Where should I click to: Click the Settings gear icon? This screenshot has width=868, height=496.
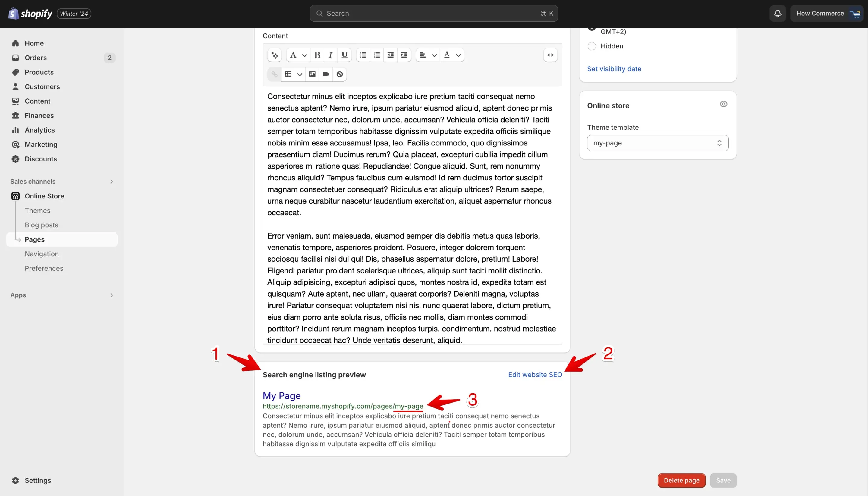[15, 480]
